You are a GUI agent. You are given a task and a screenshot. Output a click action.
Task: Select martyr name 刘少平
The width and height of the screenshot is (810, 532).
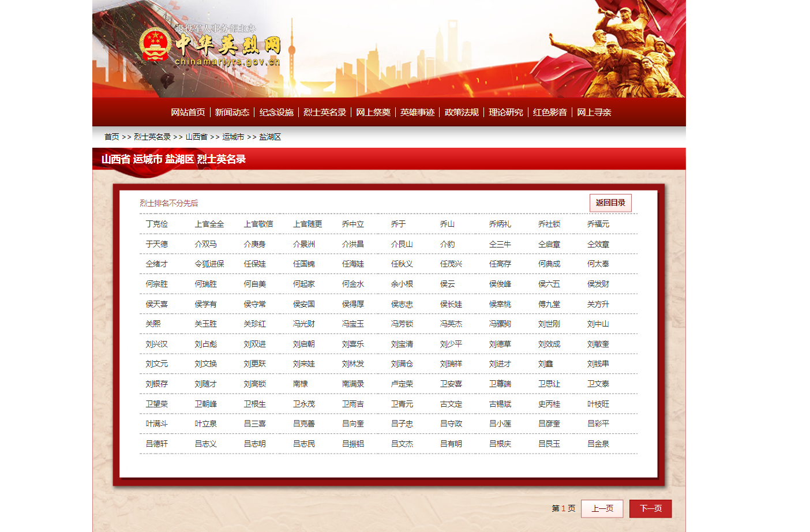click(451, 344)
